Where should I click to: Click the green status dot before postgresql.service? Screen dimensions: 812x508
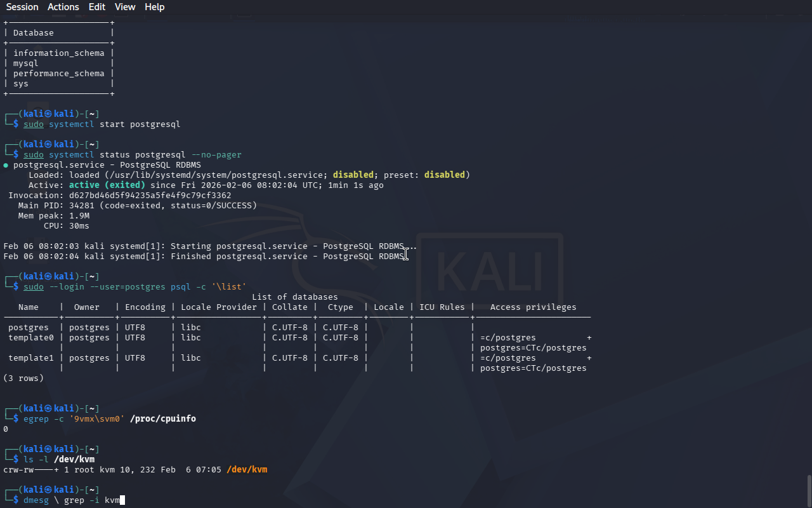[x=6, y=165]
